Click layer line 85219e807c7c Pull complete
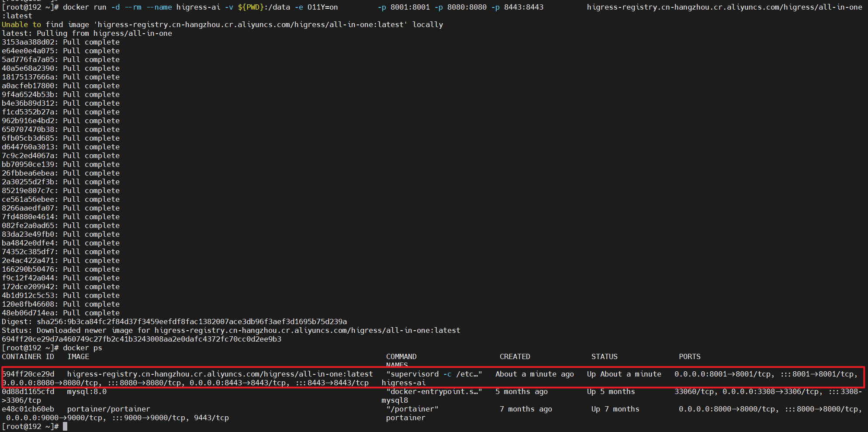Viewport: 868px width, 432px height. pos(61,190)
